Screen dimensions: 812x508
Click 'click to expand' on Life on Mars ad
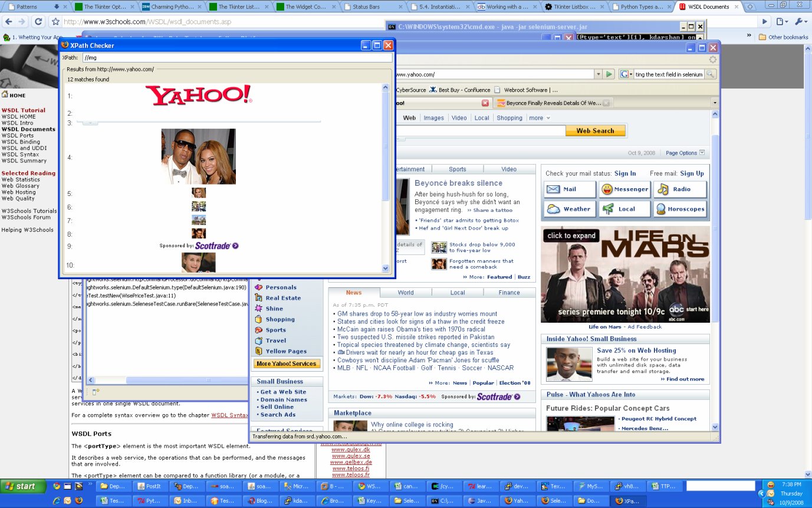click(x=571, y=235)
